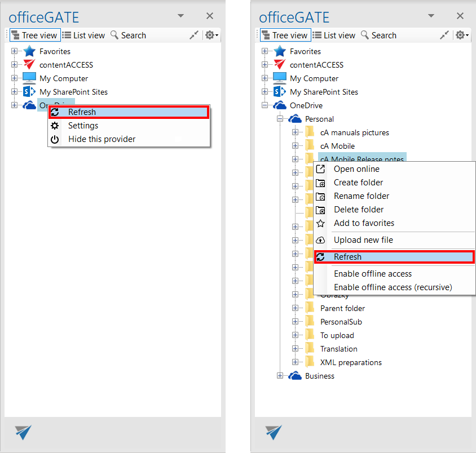Expand My SharePoint Sites in left panel

point(14,91)
